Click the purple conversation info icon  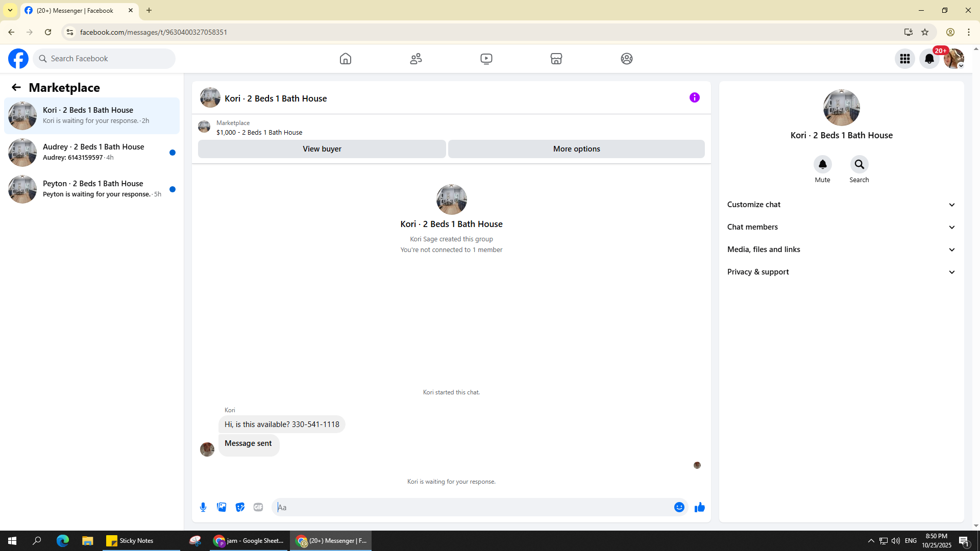pyautogui.click(x=694, y=97)
